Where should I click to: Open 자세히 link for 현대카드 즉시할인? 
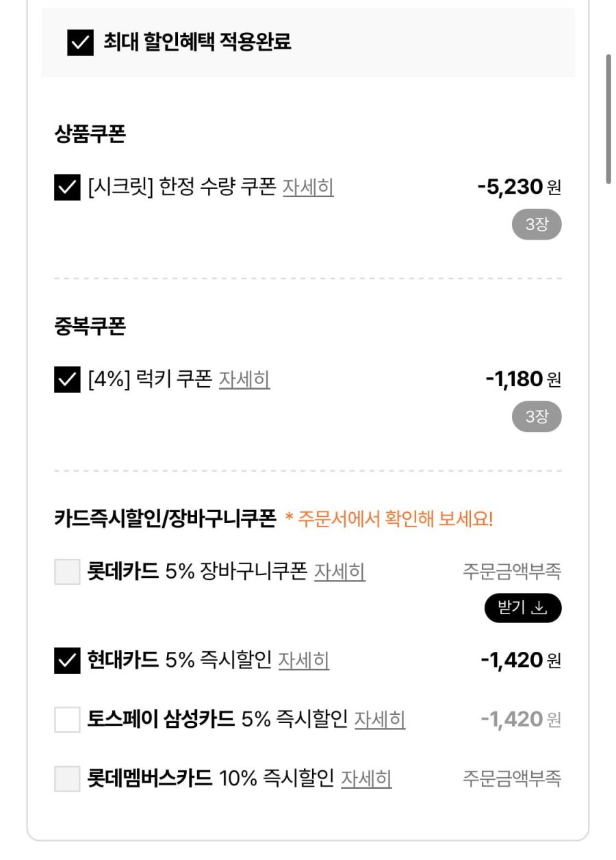pos(303,661)
